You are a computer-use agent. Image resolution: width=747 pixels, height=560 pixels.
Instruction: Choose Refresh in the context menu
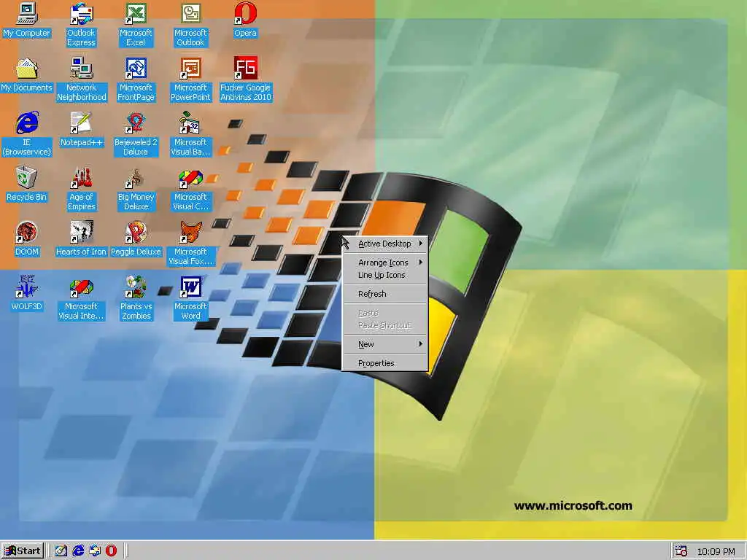(x=385, y=294)
